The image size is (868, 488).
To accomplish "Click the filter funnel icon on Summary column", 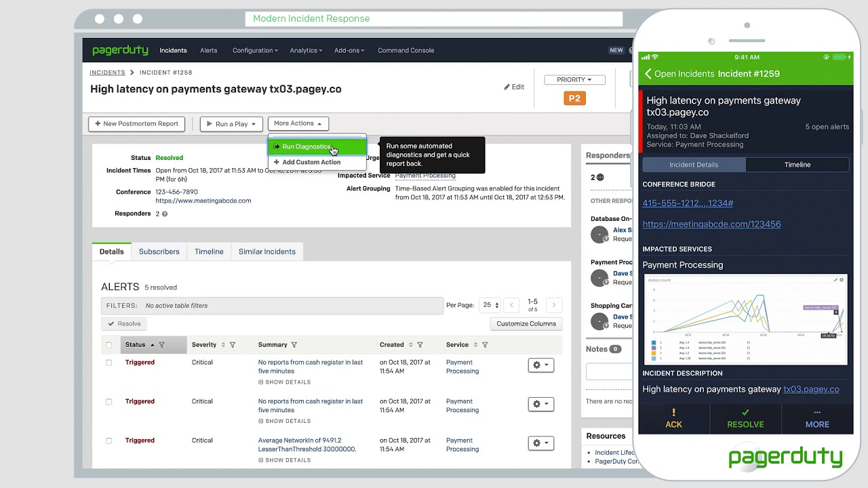I will pos(294,344).
